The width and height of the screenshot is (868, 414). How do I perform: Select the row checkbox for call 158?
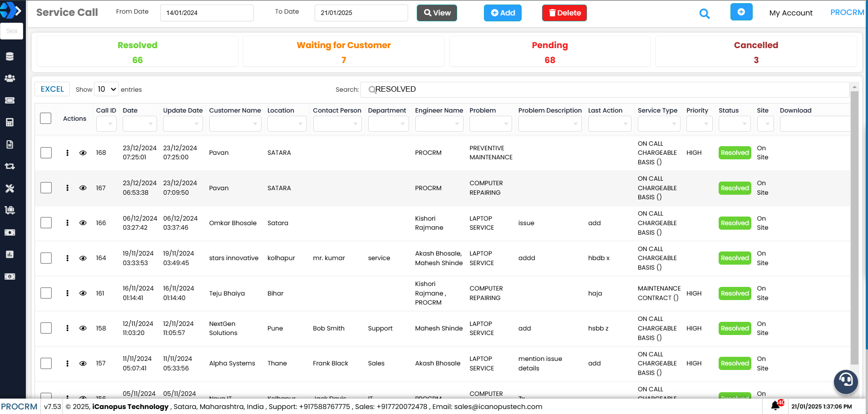tap(46, 328)
